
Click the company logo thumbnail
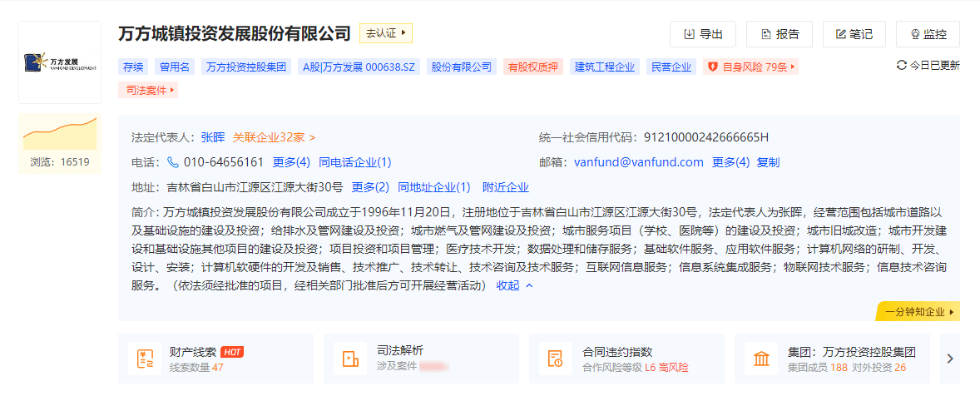point(60,62)
